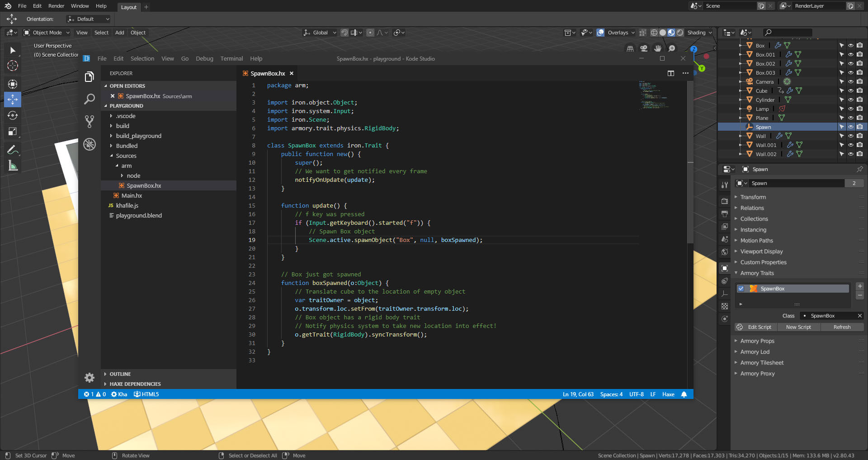Select Blender's Scale tool
The image size is (868, 460).
tap(13, 132)
